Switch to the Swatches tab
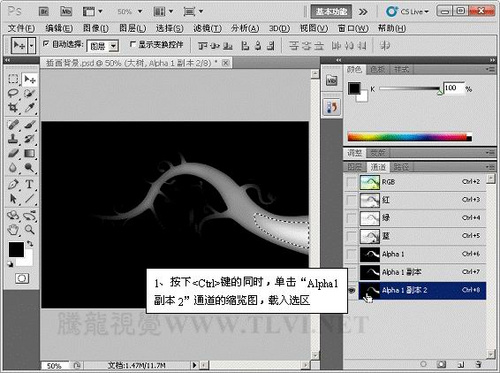 [x=378, y=69]
